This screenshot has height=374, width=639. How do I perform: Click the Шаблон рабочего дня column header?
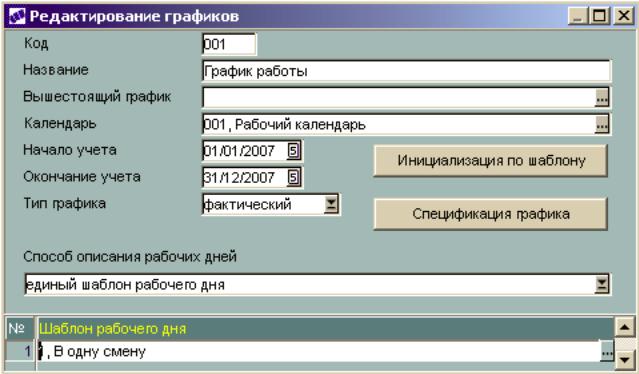pos(325,328)
